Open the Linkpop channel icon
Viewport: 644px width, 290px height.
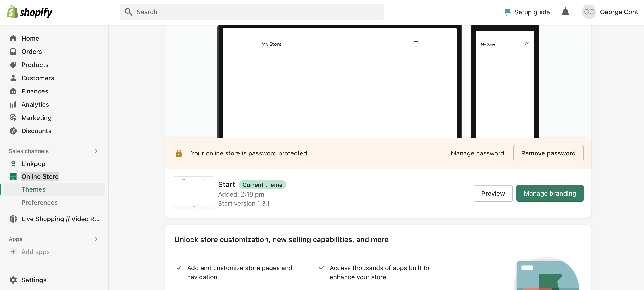[x=13, y=164]
